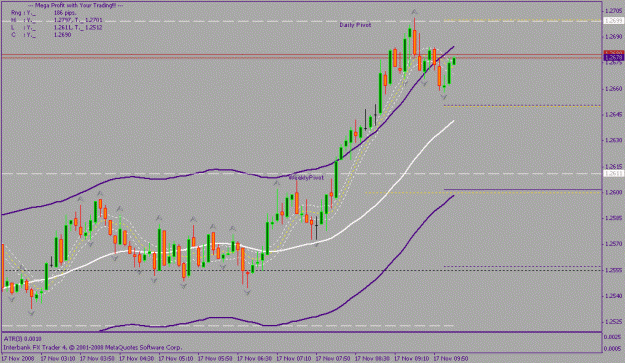The height and width of the screenshot is (363, 625).
Task: Click the white 1.2699 price tag
Action: pos(613,20)
